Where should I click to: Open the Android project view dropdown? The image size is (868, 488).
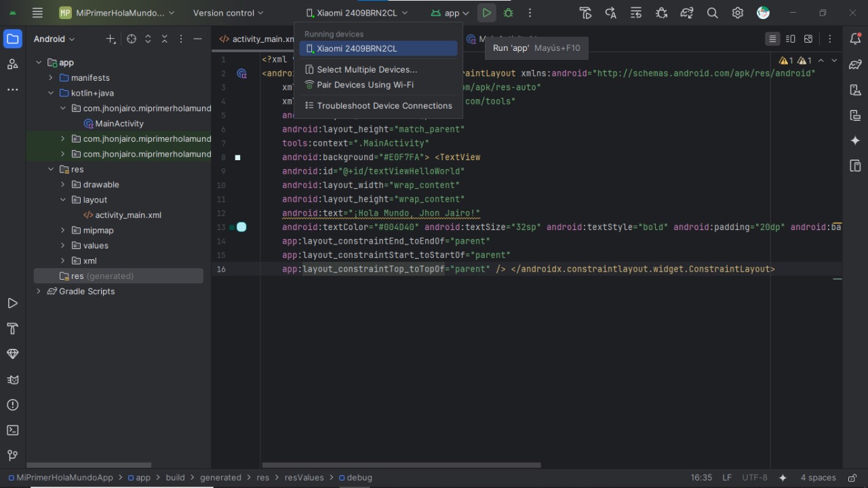[54, 39]
